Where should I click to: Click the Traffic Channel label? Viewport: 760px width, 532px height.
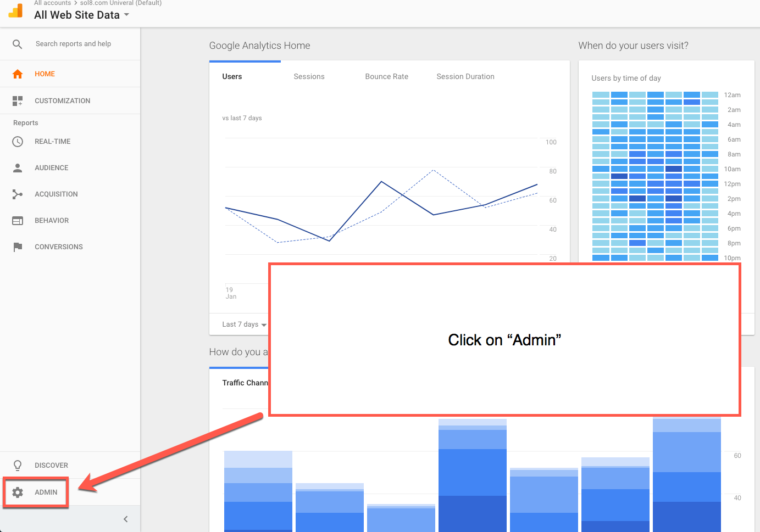click(x=245, y=383)
